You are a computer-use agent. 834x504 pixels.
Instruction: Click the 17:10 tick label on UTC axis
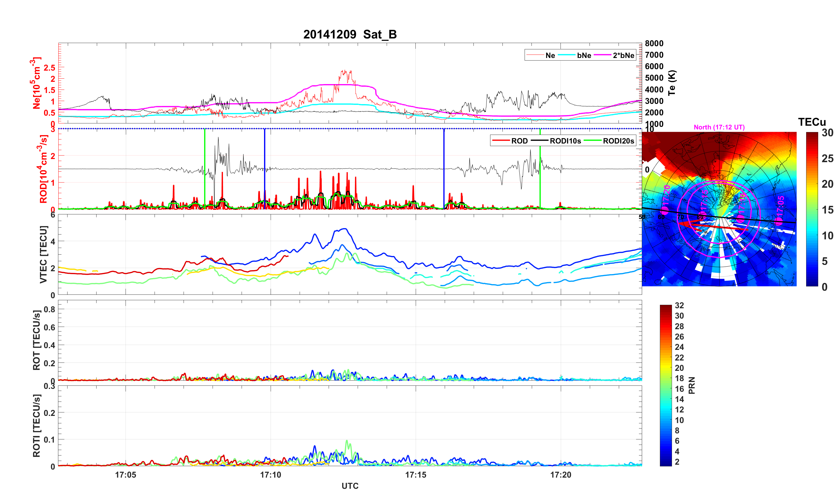270,474
